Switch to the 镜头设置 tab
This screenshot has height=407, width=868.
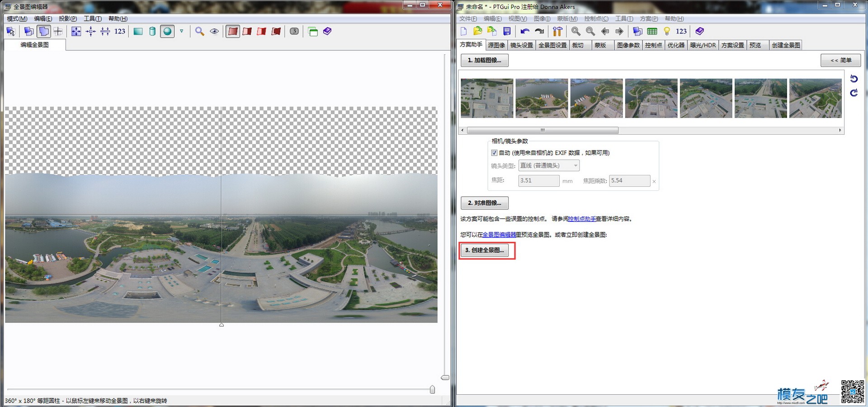point(522,45)
